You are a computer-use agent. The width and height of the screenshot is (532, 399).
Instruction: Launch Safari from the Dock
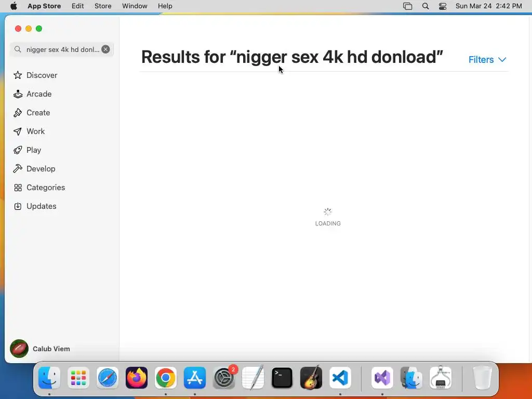(108, 378)
